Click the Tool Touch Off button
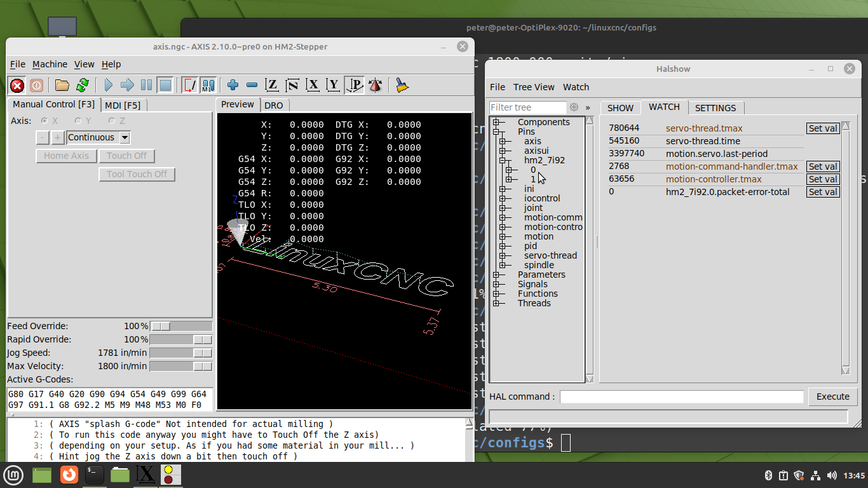 tap(137, 174)
